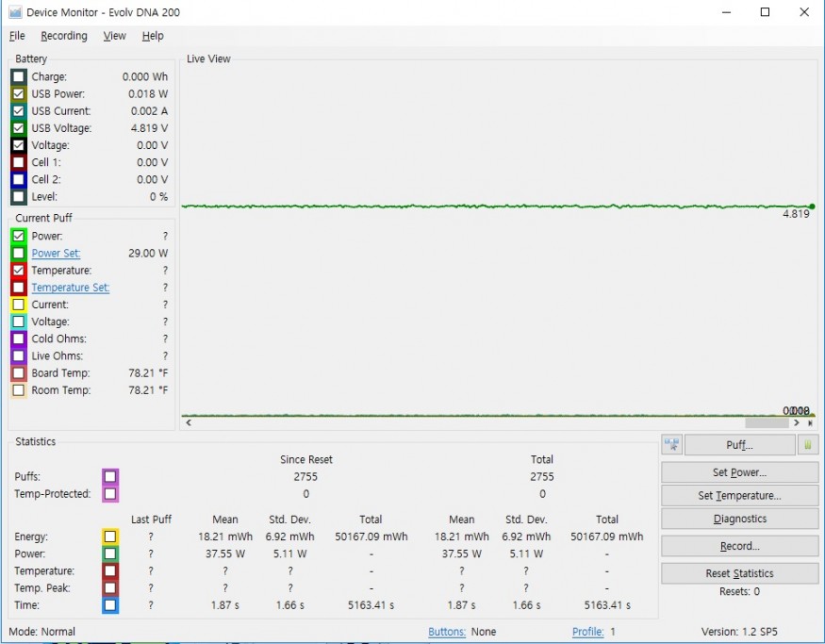The image size is (825, 644).
Task: Toggle the Puffs statistic checkbox
Action: pos(110,477)
